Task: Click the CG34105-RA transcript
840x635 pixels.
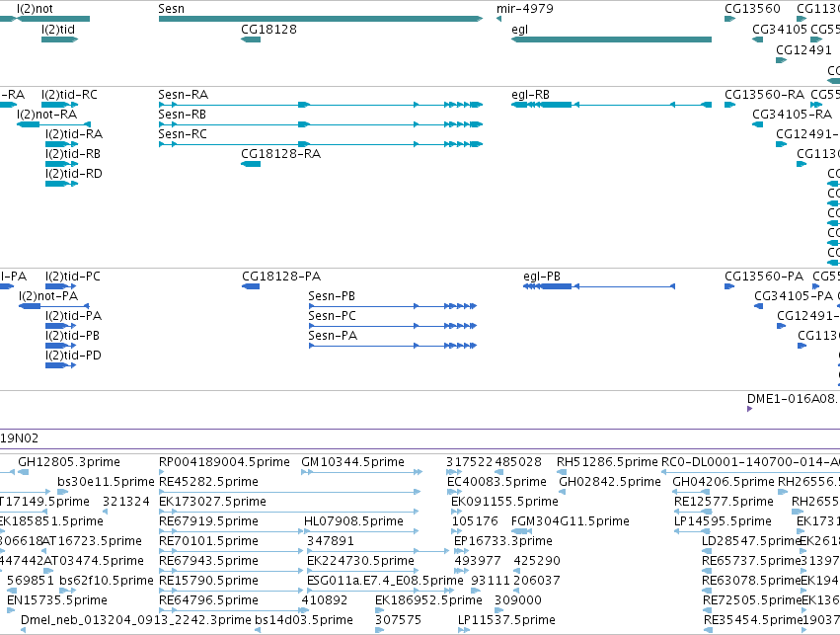Action: pyautogui.click(x=757, y=124)
